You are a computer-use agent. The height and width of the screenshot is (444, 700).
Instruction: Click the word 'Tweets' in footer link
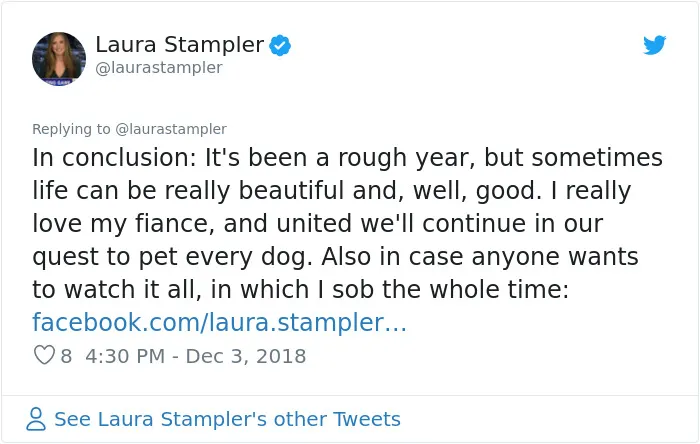click(367, 419)
